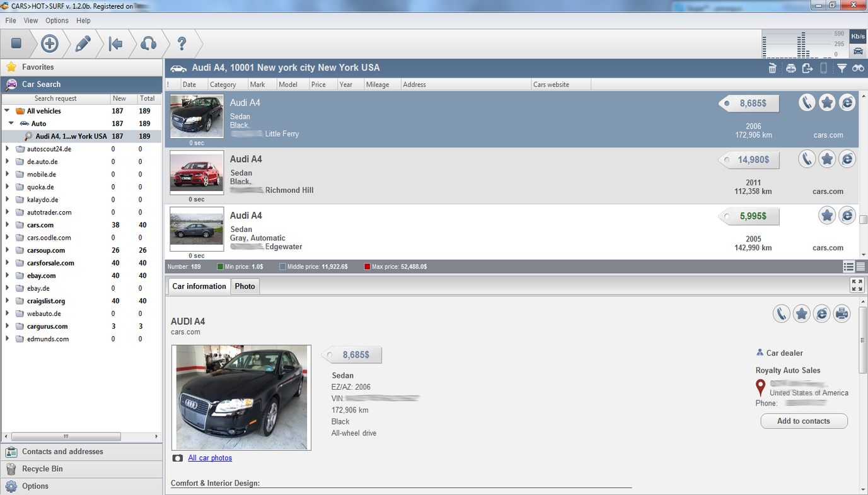Click the blue Middle price swatch

coord(282,267)
